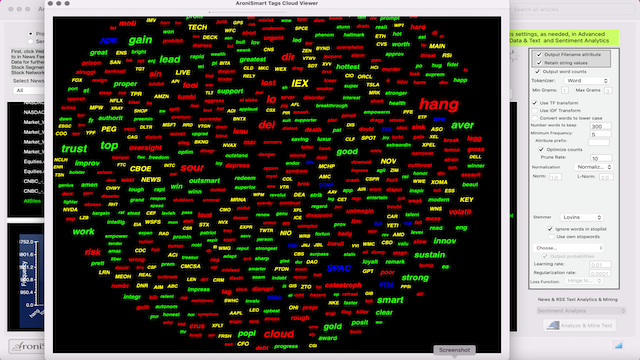
Task: Select AllSites in the news source list
Action: coord(32,201)
